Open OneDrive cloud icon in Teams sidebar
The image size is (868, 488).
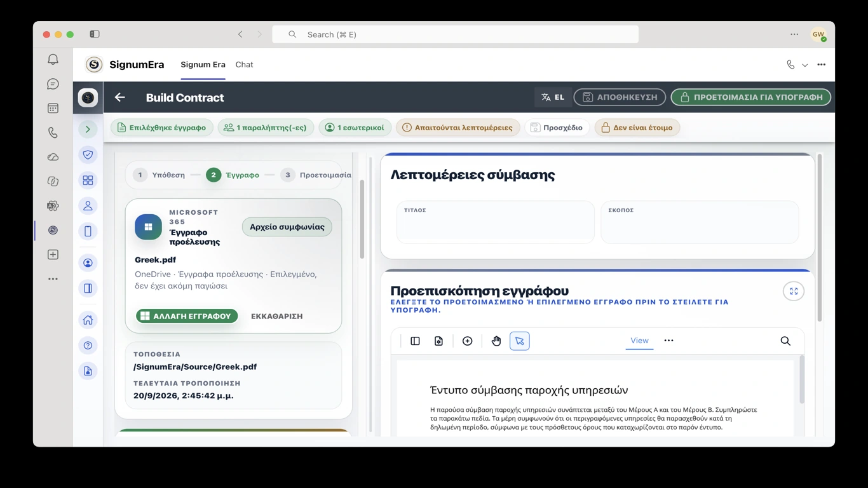(53, 157)
